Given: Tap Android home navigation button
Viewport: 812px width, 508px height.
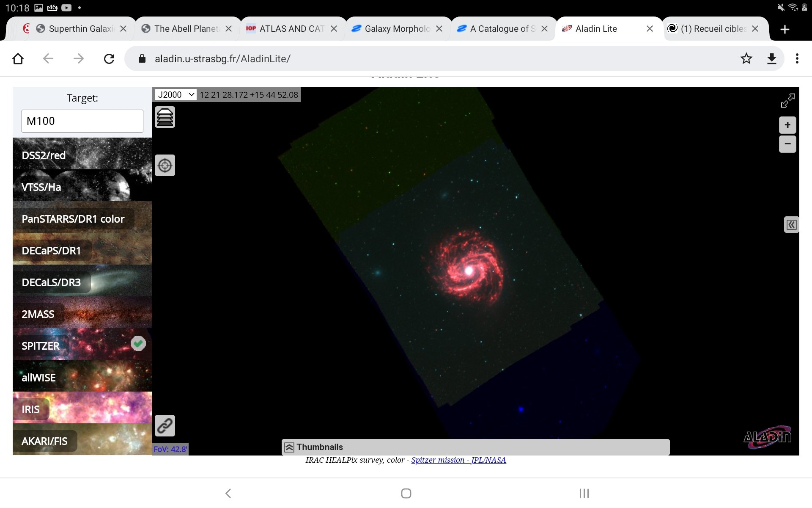Looking at the screenshot, I should coord(406,493).
